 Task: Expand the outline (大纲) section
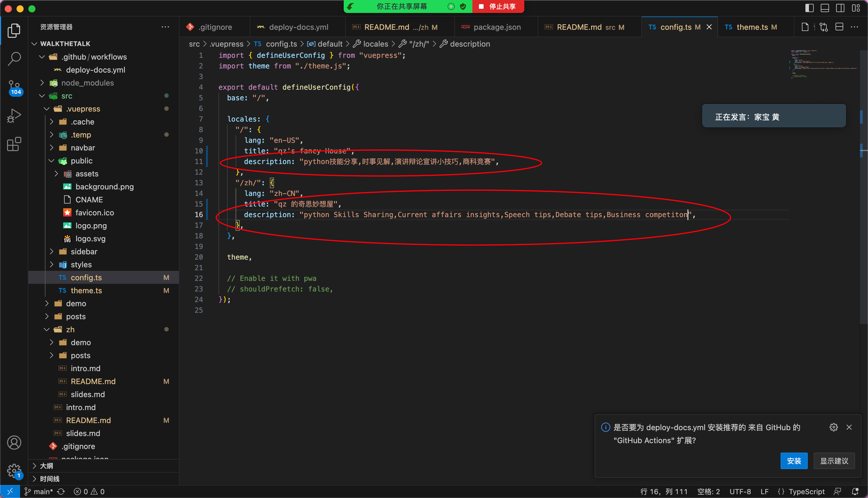[x=104, y=466]
